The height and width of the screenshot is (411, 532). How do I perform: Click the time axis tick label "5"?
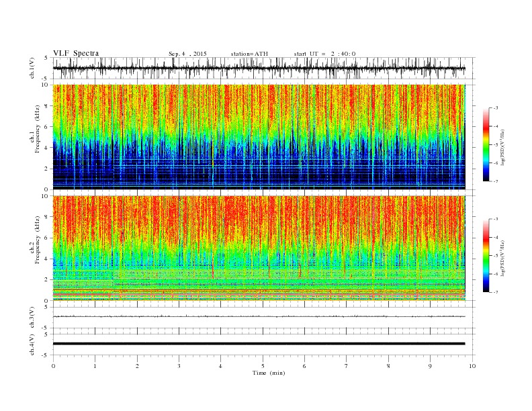263,366
